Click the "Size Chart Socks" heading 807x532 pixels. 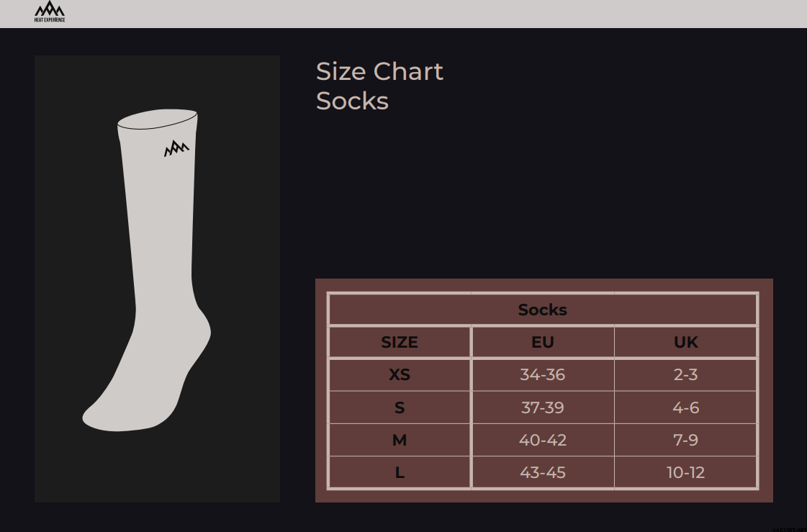click(x=379, y=86)
